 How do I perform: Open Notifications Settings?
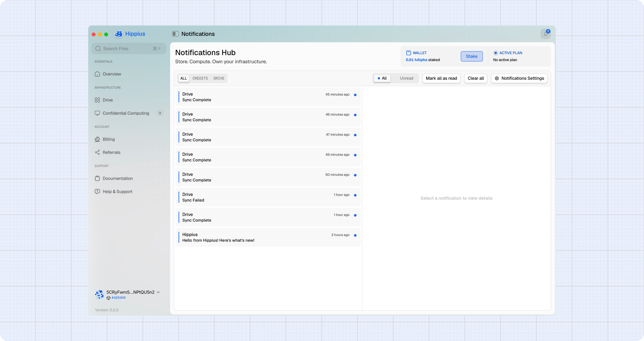click(x=519, y=78)
